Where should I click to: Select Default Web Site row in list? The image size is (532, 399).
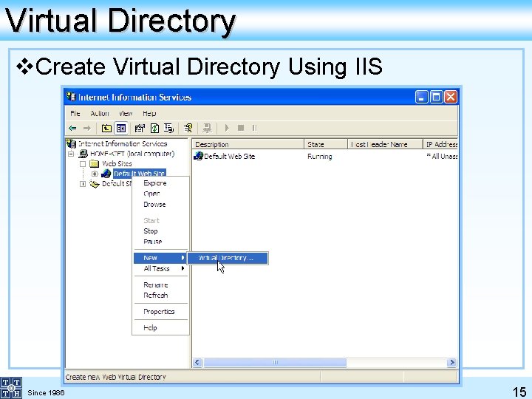[x=229, y=157]
